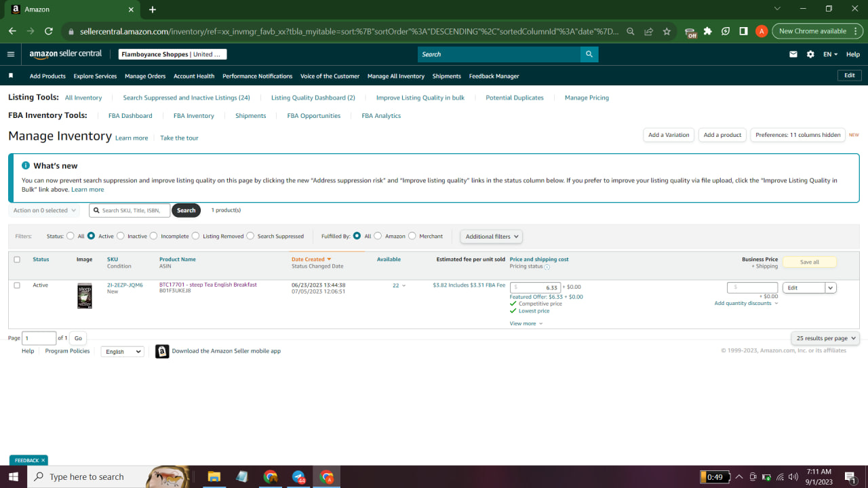Select the Inactive status radio button
868x488 pixels.
(x=121, y=237)
